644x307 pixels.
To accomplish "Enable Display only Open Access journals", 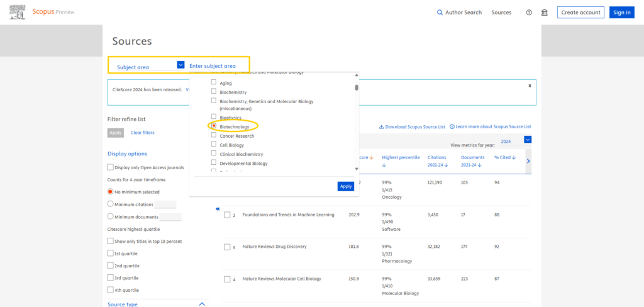I will [111, 167].
